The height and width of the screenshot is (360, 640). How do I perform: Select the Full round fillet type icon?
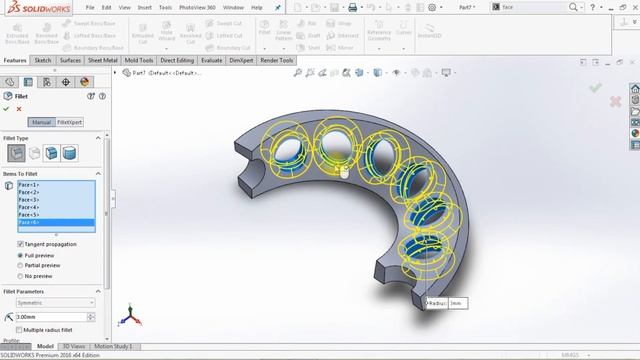click(69, 153)
